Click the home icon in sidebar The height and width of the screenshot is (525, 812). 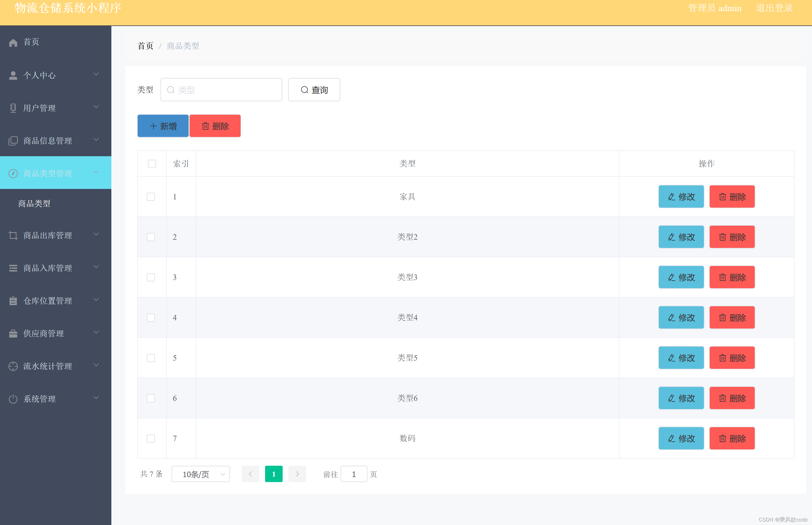pos(13,42)
